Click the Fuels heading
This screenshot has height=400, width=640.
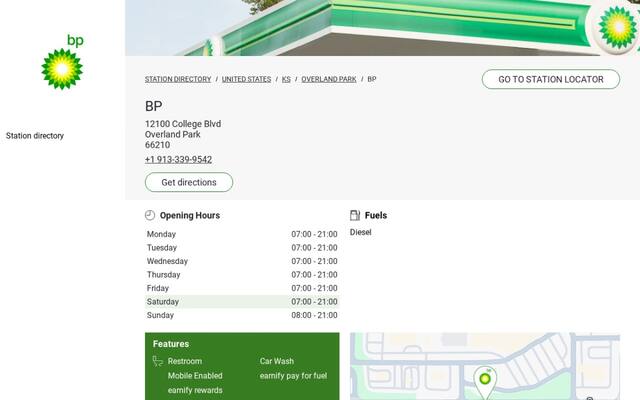click(x=376, y=215)
